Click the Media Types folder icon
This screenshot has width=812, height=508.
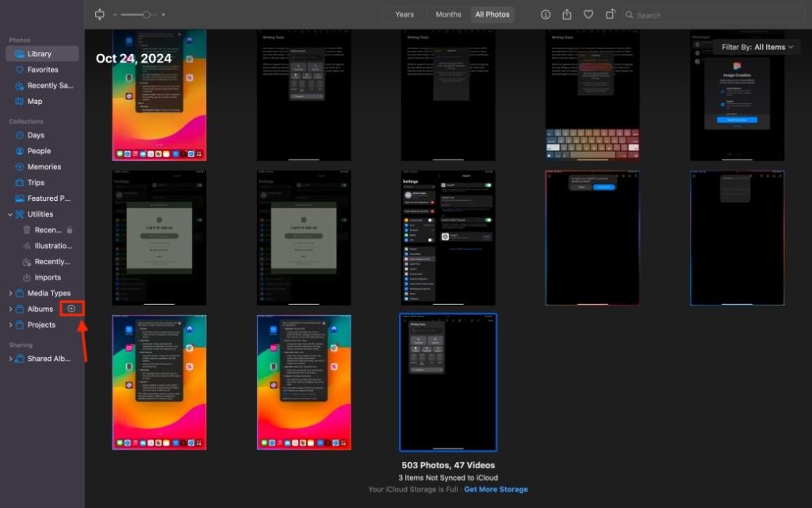tap(20, 293)
